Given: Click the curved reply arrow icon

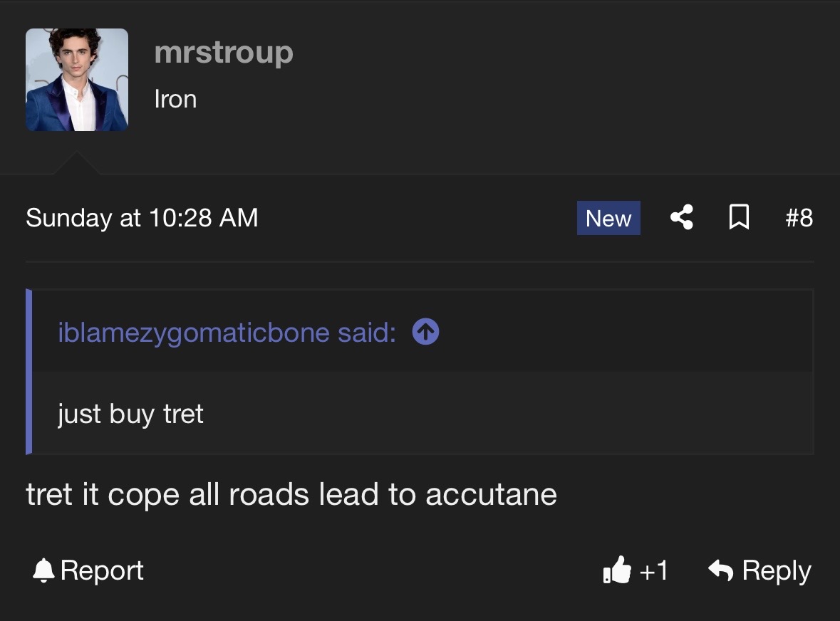Looking at the screenshot, I should pos(720,570).
